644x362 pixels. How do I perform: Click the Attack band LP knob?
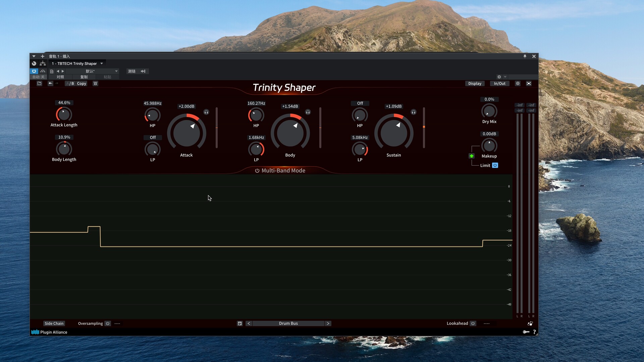coord(153,149)
